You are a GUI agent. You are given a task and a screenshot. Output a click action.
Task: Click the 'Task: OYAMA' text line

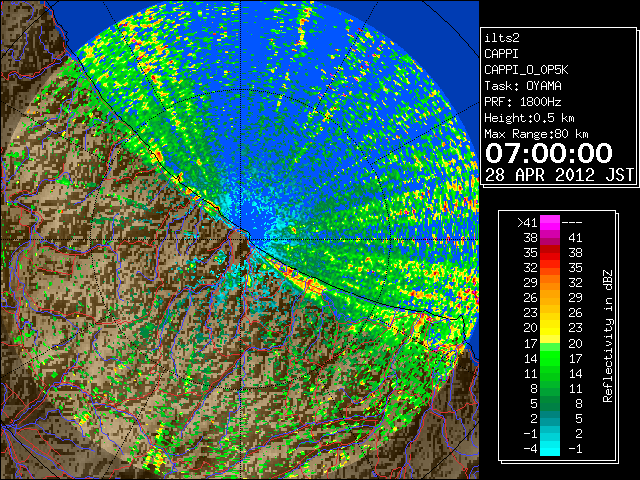pos(523,86)
